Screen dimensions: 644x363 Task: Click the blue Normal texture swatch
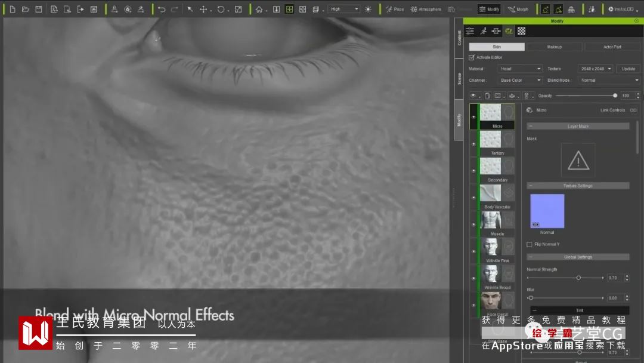pos(547,211)
